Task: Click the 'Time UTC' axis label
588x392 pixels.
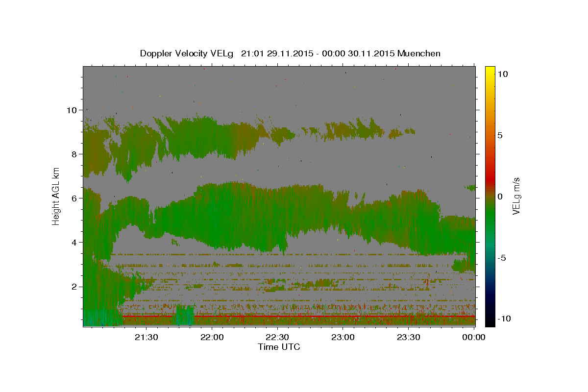Action: (279, 347)
